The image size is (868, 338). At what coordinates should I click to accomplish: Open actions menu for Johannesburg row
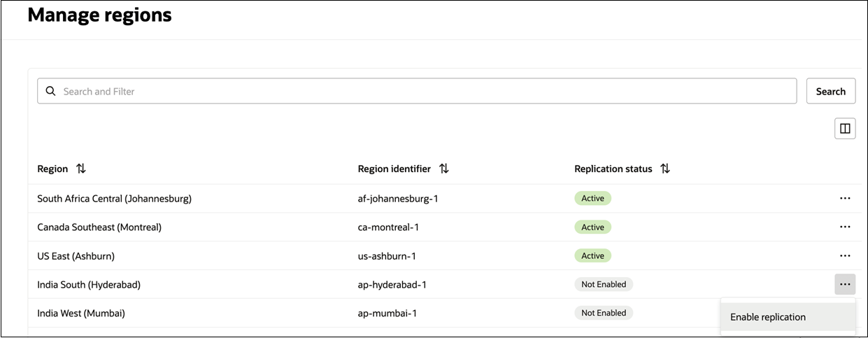point(845,199)
